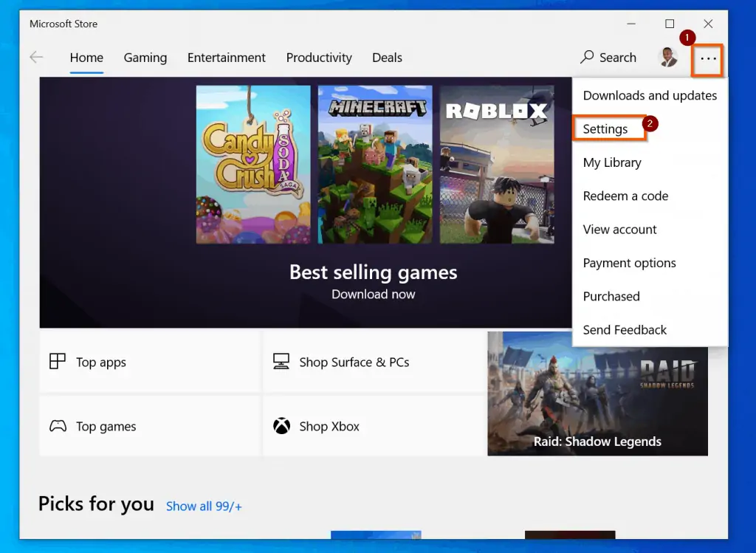Select Redeem a code option

coord(625,196)
